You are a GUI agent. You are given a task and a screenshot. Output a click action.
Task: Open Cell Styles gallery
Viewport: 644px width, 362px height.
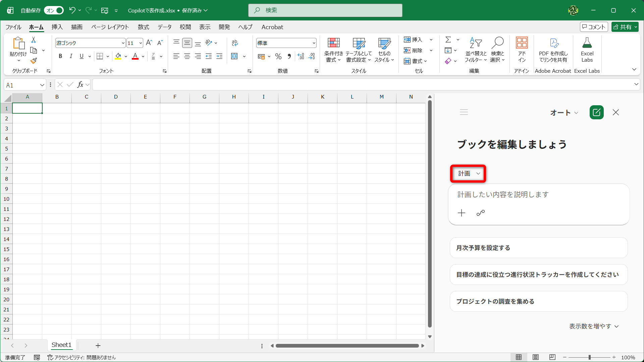384,50
